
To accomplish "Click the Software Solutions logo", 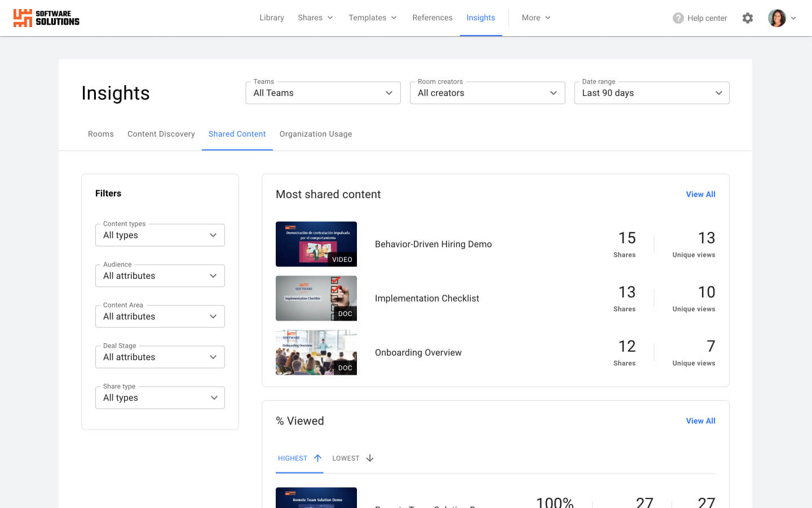I will [x=46, y=17].
